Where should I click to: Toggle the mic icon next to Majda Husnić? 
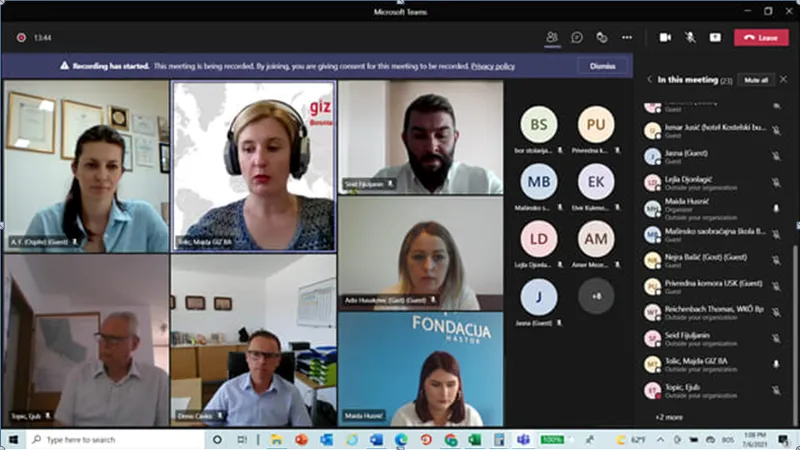coord(776,208)
